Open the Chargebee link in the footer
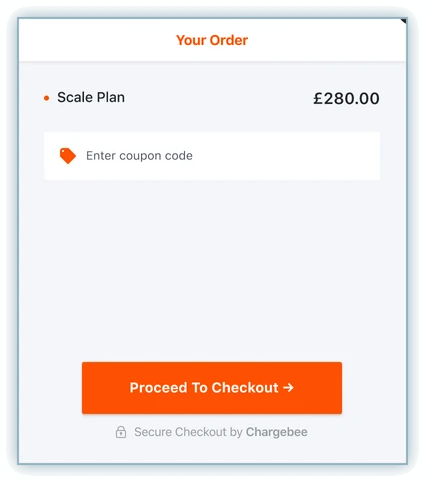The image size is (425, 482). (277, 432)
